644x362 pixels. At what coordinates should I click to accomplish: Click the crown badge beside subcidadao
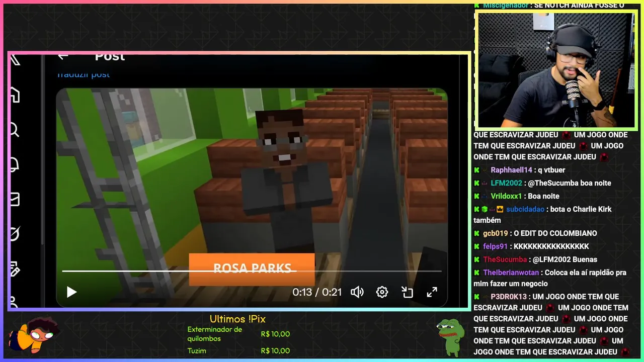[x=500, y=209]
